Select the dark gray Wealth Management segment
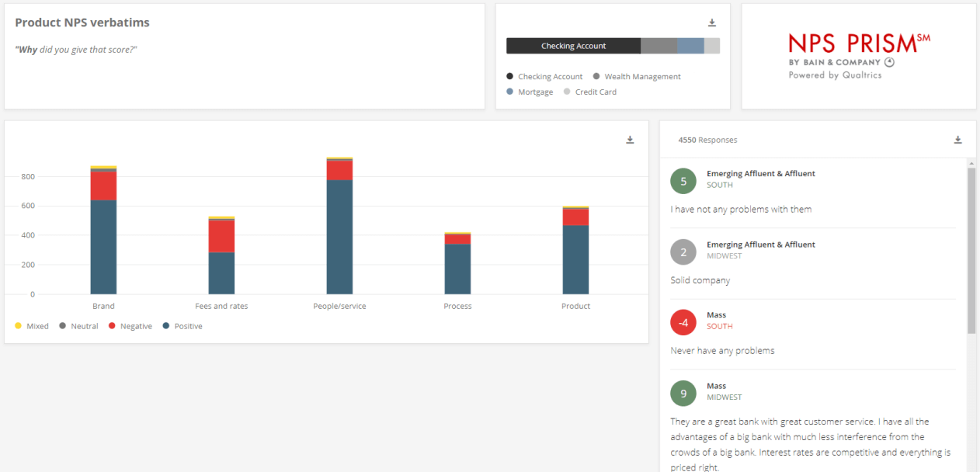Screen dimensions: 980x472 pos(659,46)
